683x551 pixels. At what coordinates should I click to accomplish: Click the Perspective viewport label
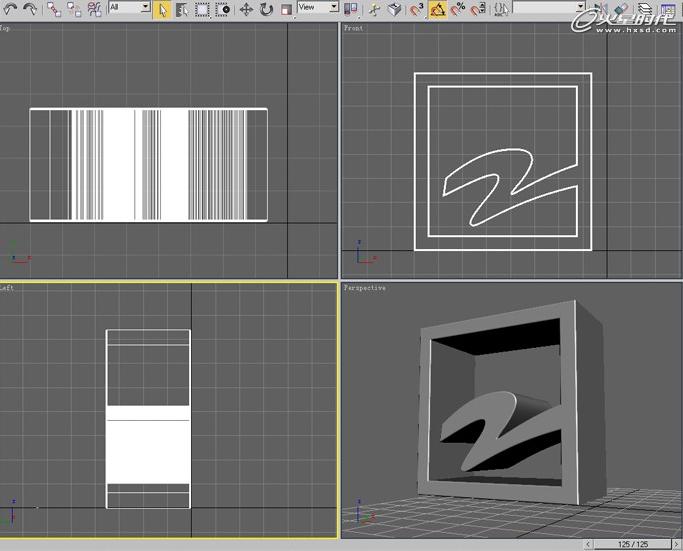pyautogui.click(x=365, y=288)
